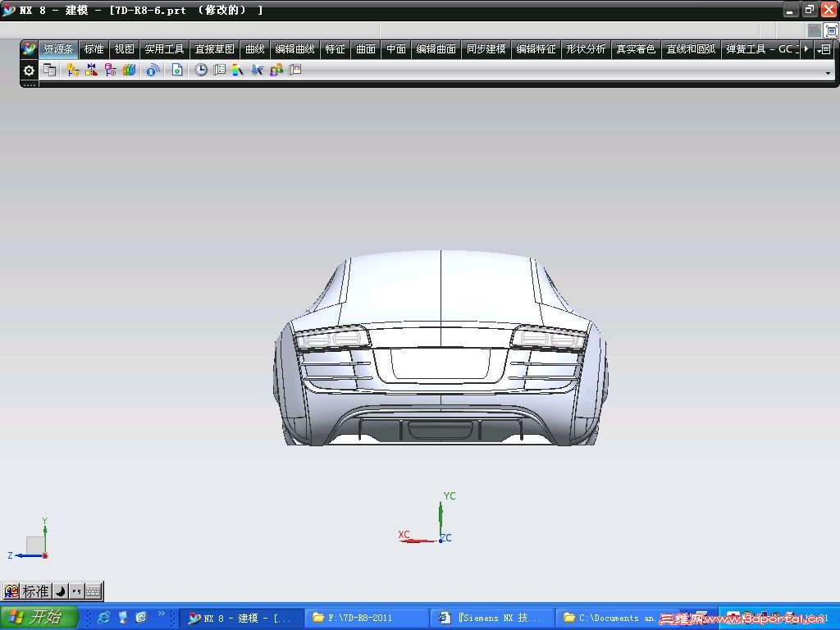Image resolution: width=840 pixels, height=630 pixels.
Task: Open the Process Studio rainbow icon
Action: tap(238, 70)
